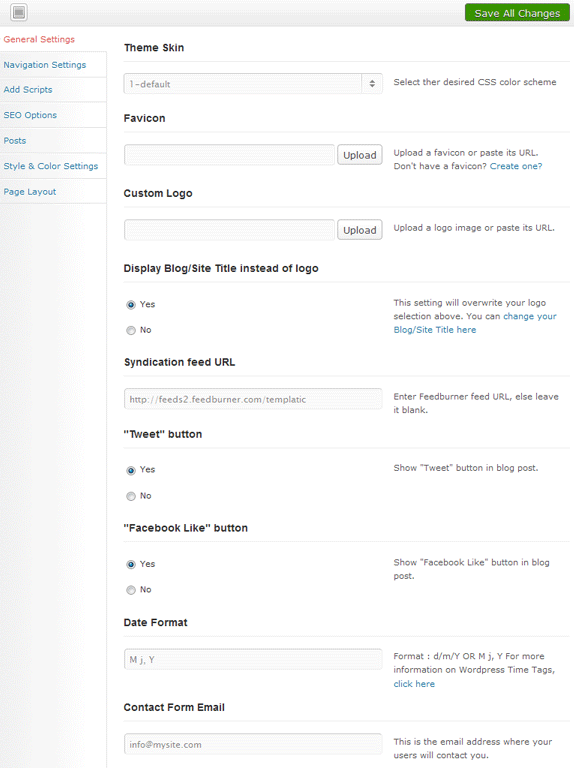Go to Style & Color Settings
This screenshot has height=768, width=574.
(50, 166)
